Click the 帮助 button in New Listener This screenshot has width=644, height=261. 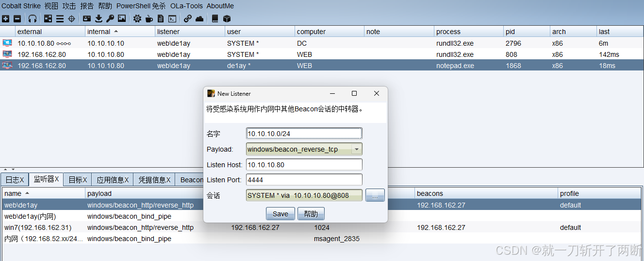[x=311, y=214]
